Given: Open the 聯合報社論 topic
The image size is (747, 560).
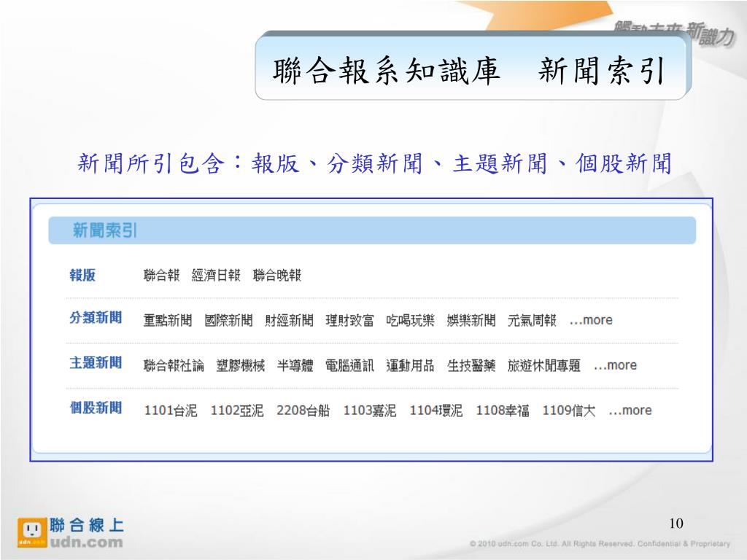Looking at the screenshot, I should click(174, 366).
